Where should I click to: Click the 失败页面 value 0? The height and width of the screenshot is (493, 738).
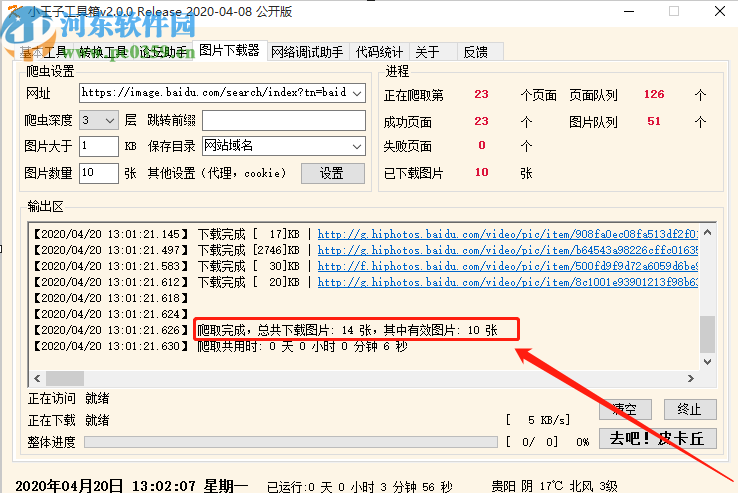481,145
